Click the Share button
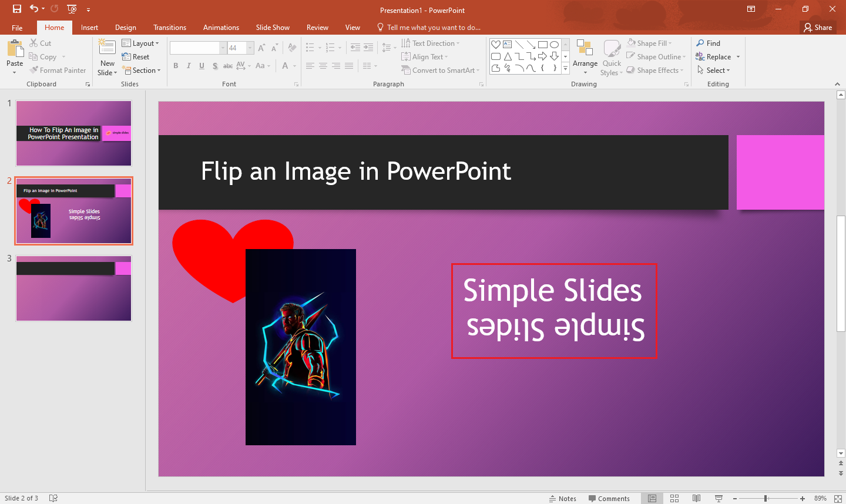This screenshot has width=846, height=504. click(818, 27)
